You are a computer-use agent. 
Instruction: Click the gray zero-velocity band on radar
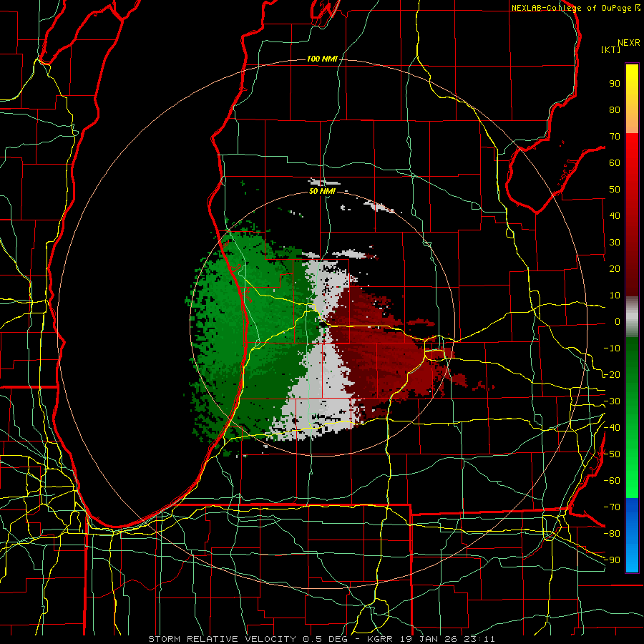tap(324, 382)
